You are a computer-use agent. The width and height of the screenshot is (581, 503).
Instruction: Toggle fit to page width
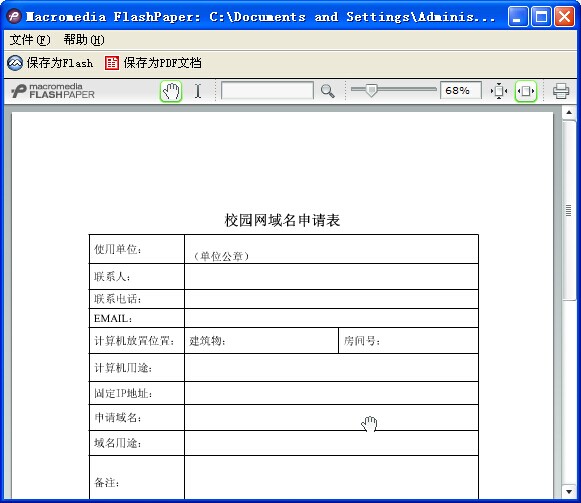tap(525, 91)
